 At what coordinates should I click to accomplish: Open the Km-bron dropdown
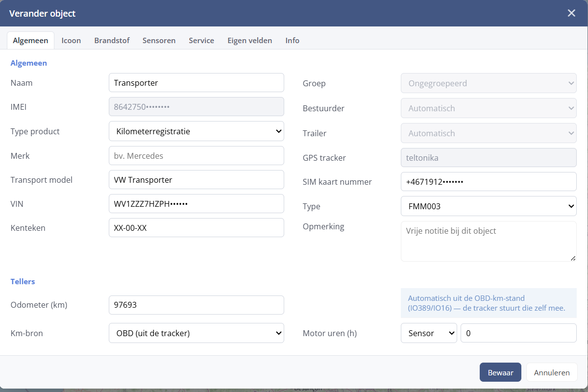click(x=196, y=333)
